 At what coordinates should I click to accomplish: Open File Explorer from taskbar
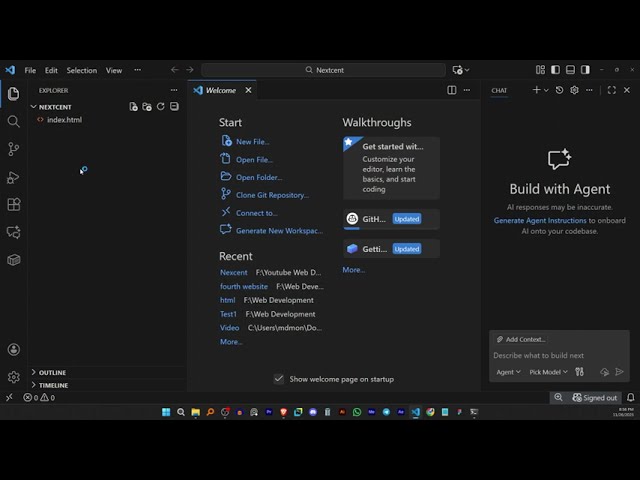click(196, 412)
